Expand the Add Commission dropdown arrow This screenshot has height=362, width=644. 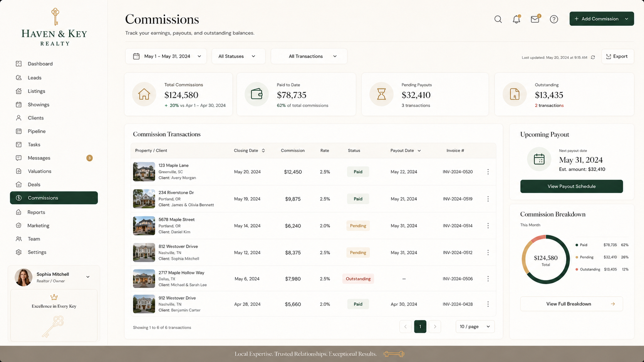(627, 19)
